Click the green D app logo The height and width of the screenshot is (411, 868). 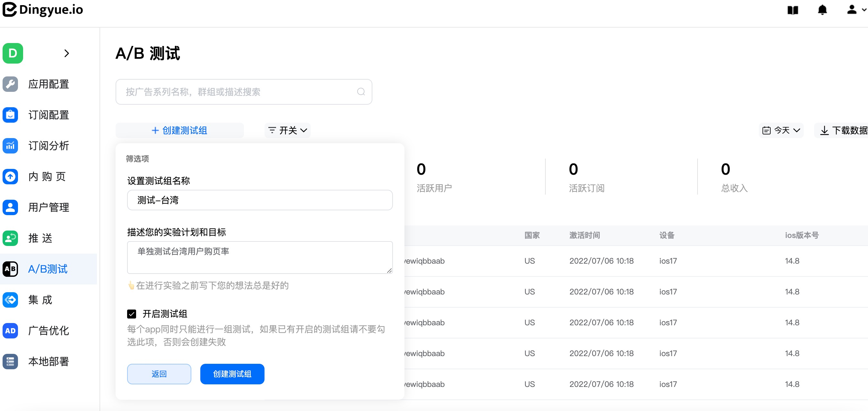tap(13, 53)
